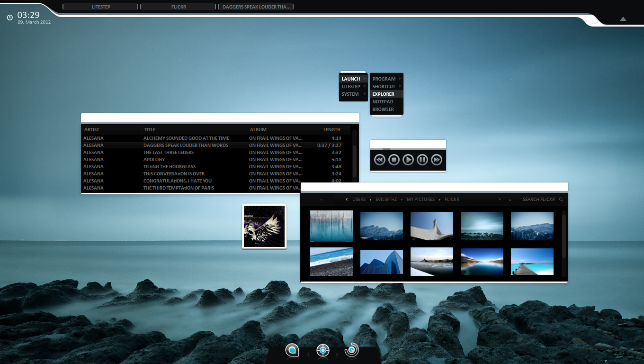This screenshot has width=644, height=364.
Task: Click the search magnifier in Flickr window
Action: coord(561,200)
